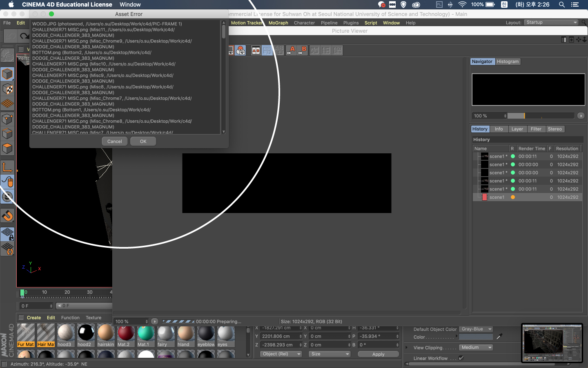This screenshot has height=368, width=588.
Task: Toggle the Viewport Solo icon
Action: coord(7,197)
